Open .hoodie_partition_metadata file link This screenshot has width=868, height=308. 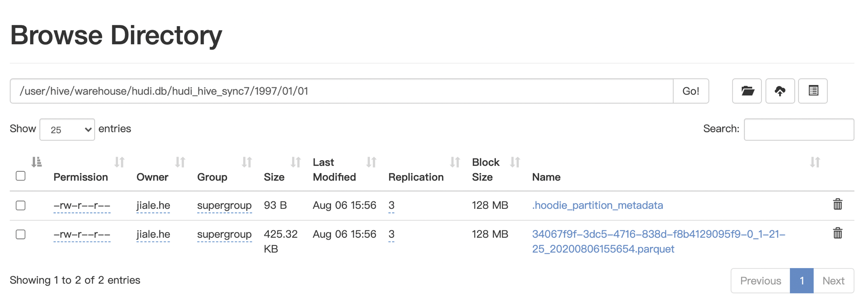(598, 205)
